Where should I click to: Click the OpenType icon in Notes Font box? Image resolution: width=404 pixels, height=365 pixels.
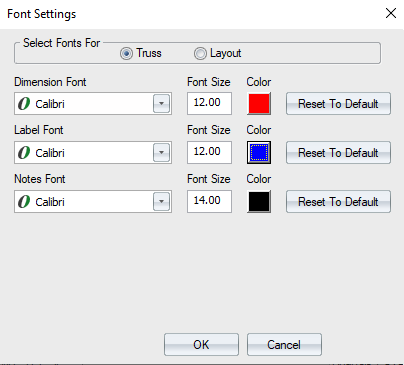(x=24, y=202)
